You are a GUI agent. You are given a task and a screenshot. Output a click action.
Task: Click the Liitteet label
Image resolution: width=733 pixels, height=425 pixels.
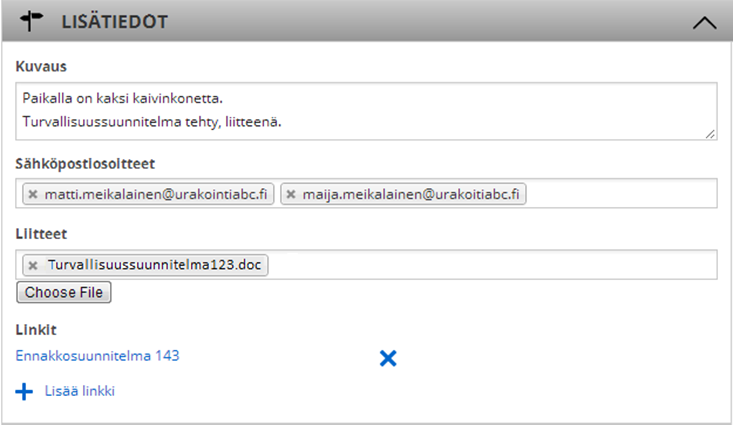(x=41, y=234)
